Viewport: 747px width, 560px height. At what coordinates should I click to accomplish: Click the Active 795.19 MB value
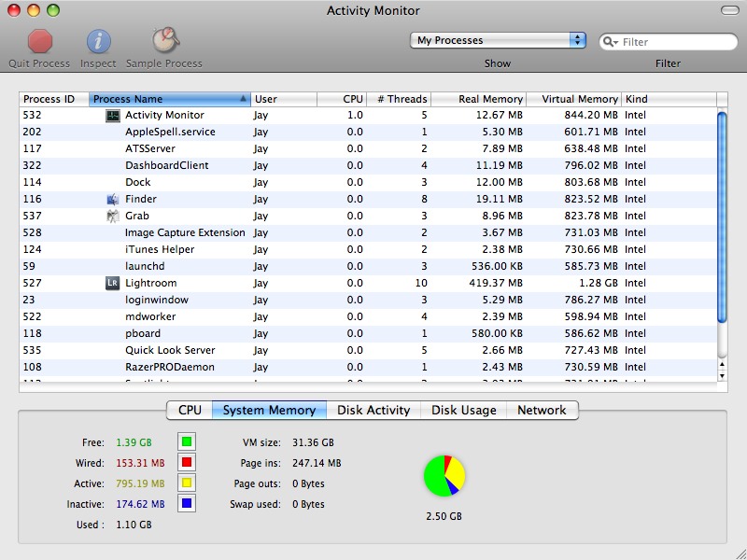(140, 483)
